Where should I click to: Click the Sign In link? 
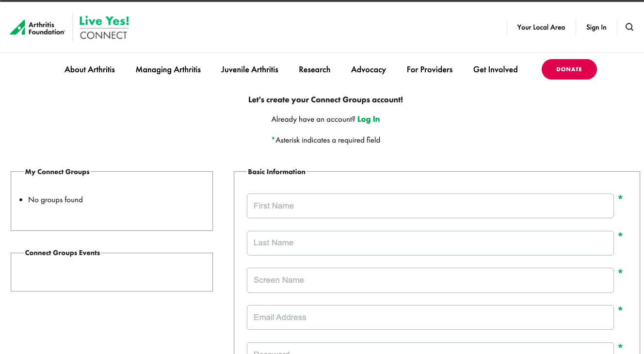pos(596,27)
